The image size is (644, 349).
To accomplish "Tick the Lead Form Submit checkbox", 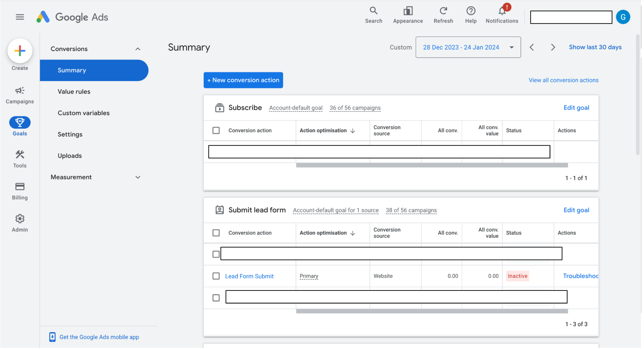I will [x=216, y=276].
